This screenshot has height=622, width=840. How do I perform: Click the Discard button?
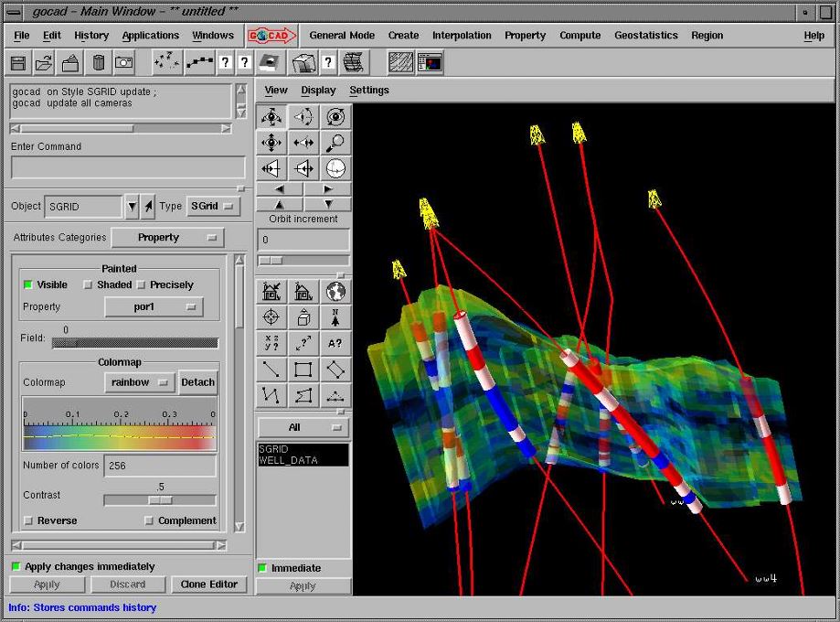(127, 584)
